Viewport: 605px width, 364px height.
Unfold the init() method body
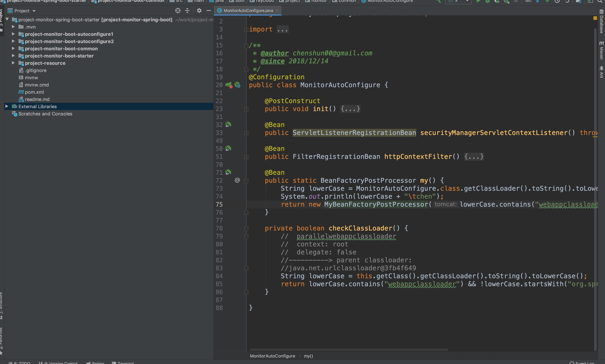point(246,109)
